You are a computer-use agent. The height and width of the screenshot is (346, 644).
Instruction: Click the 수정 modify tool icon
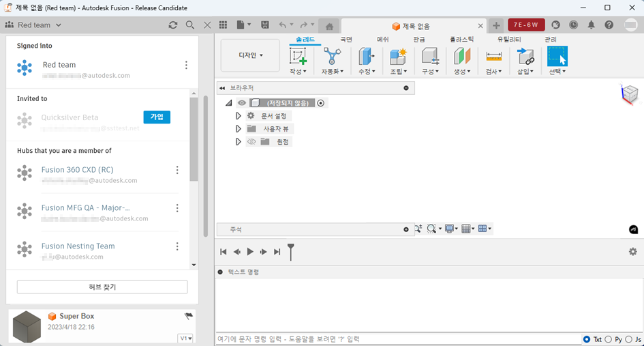coord(366,57)
